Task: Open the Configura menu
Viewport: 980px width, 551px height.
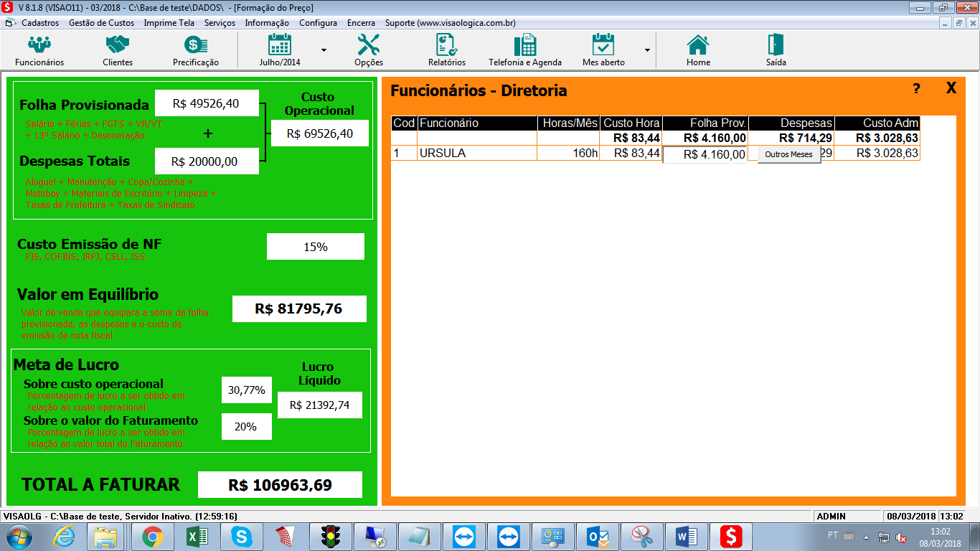Action: tap(318, 23)
